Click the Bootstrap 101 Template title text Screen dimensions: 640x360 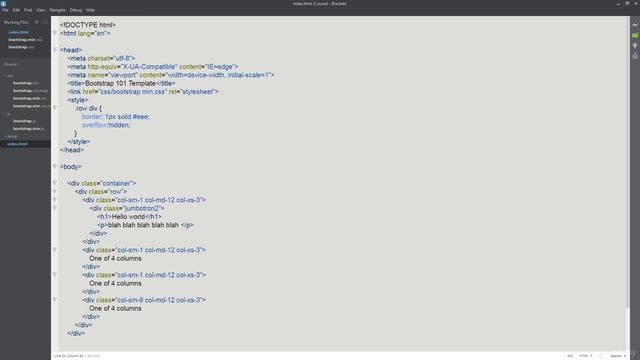click(120, 83)
